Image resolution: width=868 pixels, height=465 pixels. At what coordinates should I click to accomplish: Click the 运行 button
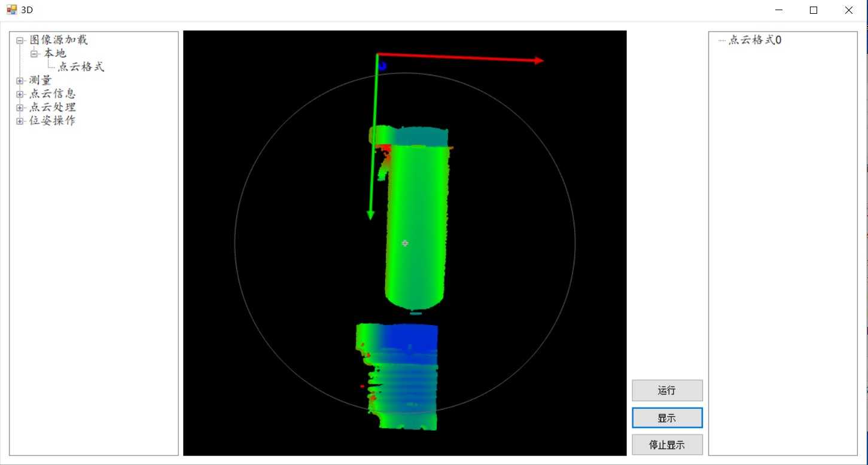[667, 391]
